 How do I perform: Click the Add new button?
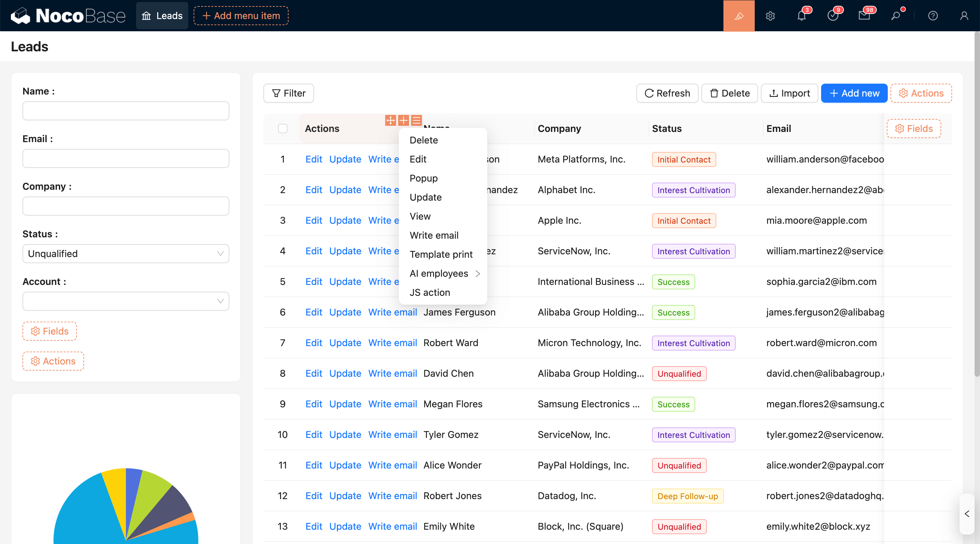[x=854, y=93]
